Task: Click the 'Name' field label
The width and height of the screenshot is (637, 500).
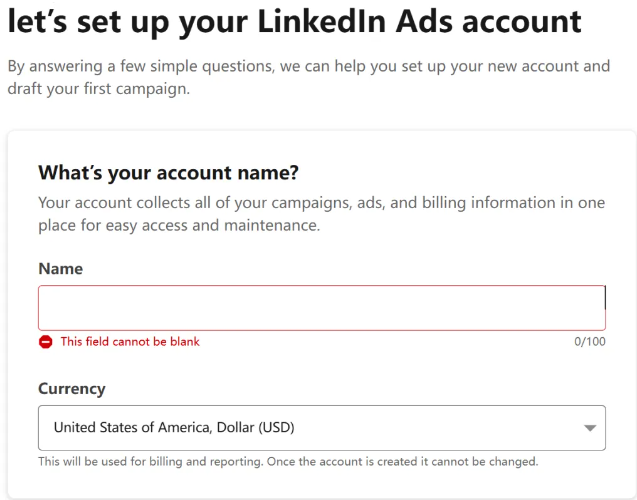Action: click(x=61, y=268)
